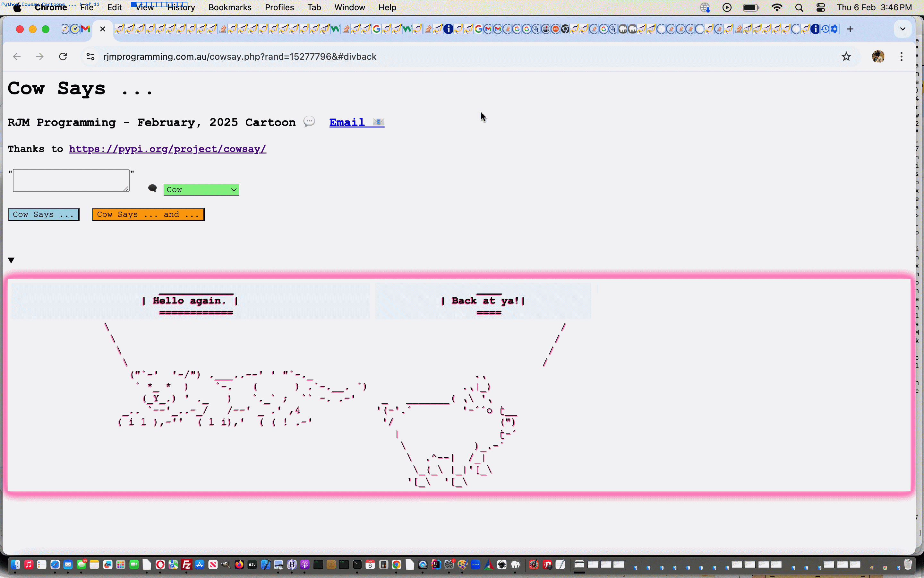Go forward in browser history

point(40,57)
